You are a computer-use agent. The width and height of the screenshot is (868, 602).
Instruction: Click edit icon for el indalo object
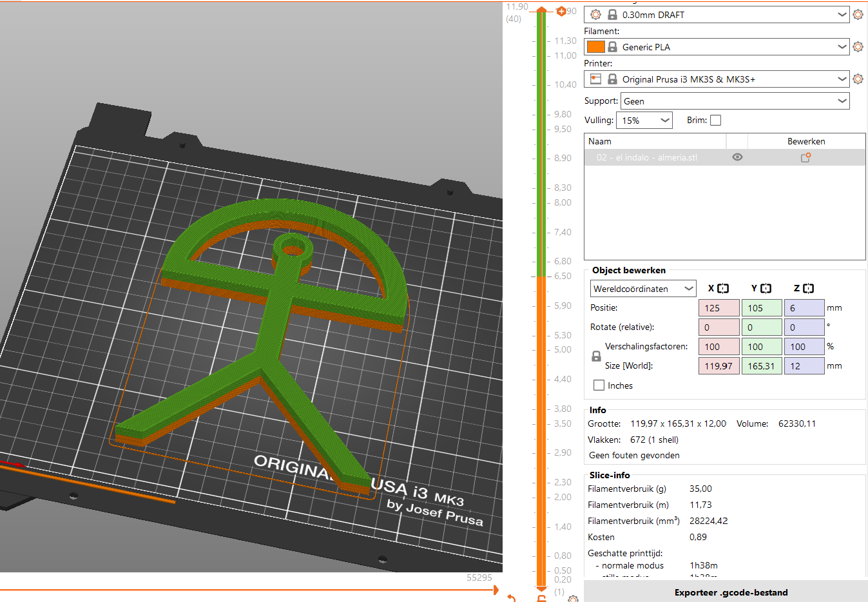point(805,157)
